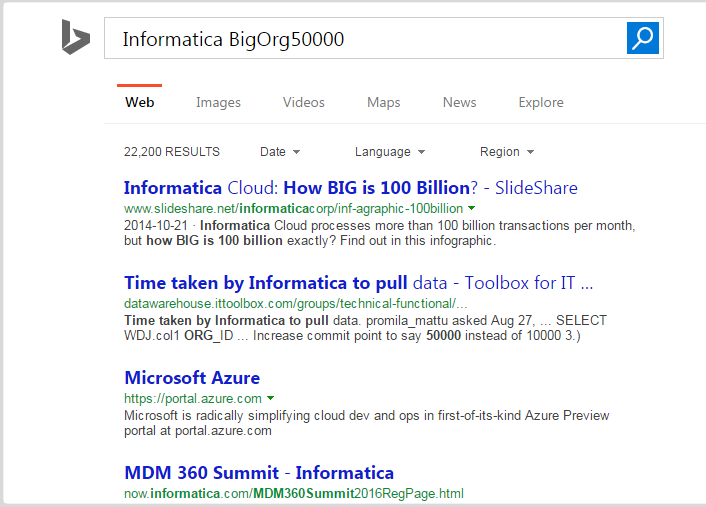Switch to the Explore tab
Image resolution: width=706 pixels, height=507 pixels.
click(x=540, y=102)
